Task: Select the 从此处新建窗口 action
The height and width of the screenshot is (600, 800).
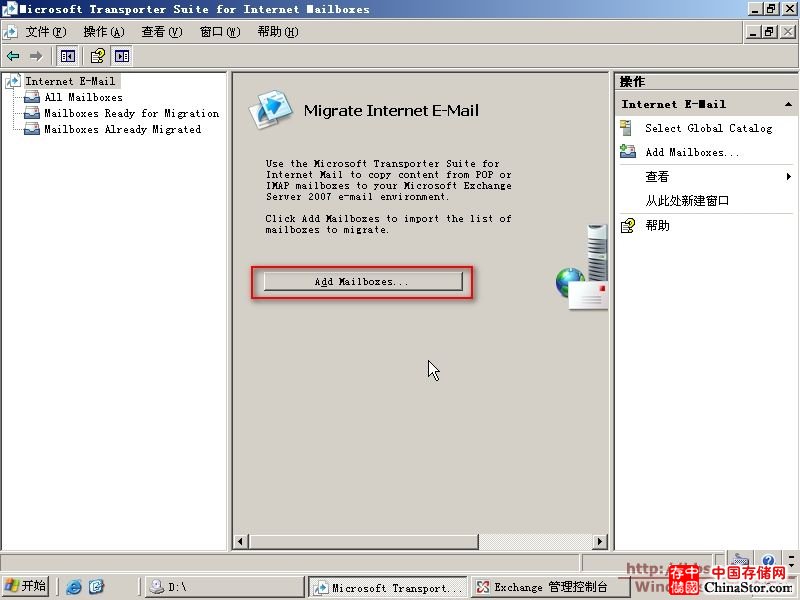Action: click(x=687, y=201)
